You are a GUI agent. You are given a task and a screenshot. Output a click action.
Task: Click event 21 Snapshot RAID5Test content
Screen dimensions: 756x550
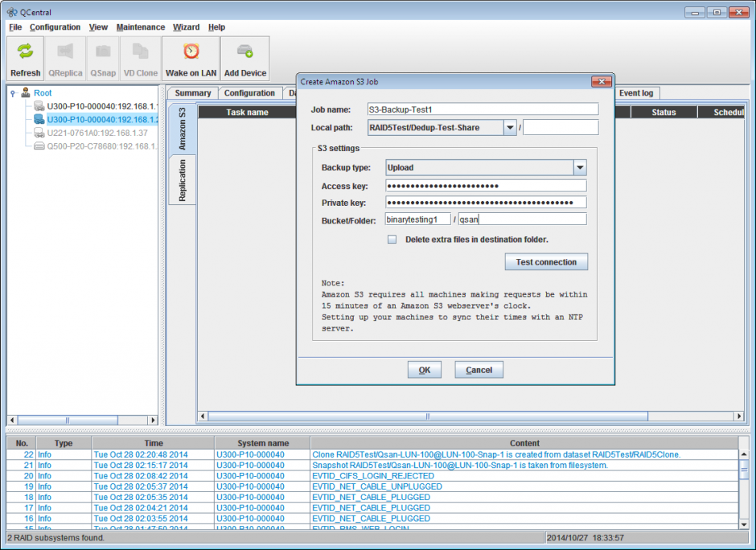click(460, 465)
